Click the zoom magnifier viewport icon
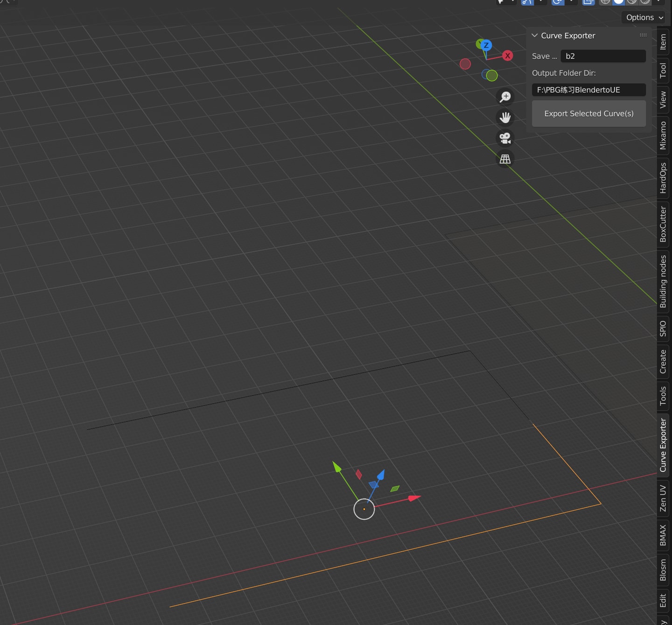Viewport: 672px width, 625px height. pyautogui.click(x=505, y=97)
